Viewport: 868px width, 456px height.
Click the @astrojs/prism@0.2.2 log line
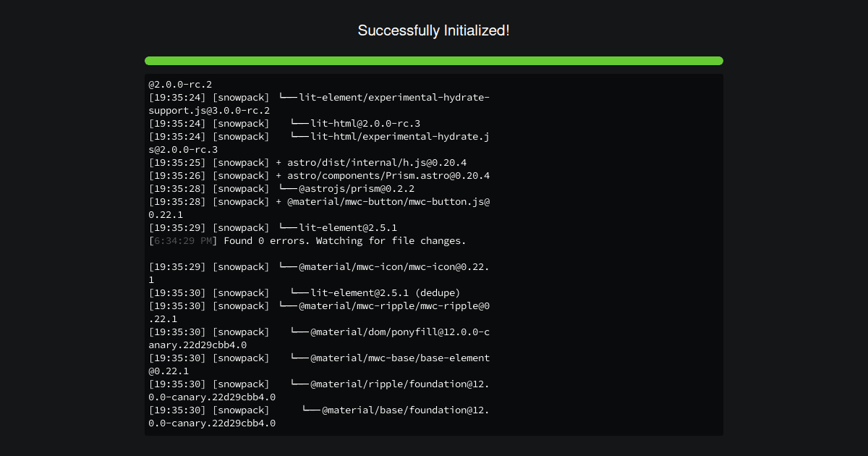click(281, 189)
